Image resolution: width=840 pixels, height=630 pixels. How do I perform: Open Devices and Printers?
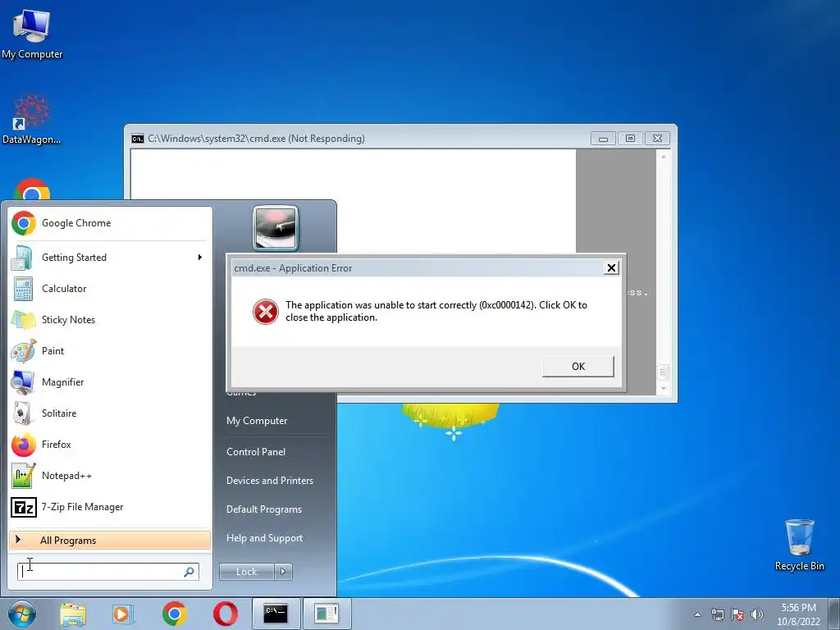[x=270, y=481]
